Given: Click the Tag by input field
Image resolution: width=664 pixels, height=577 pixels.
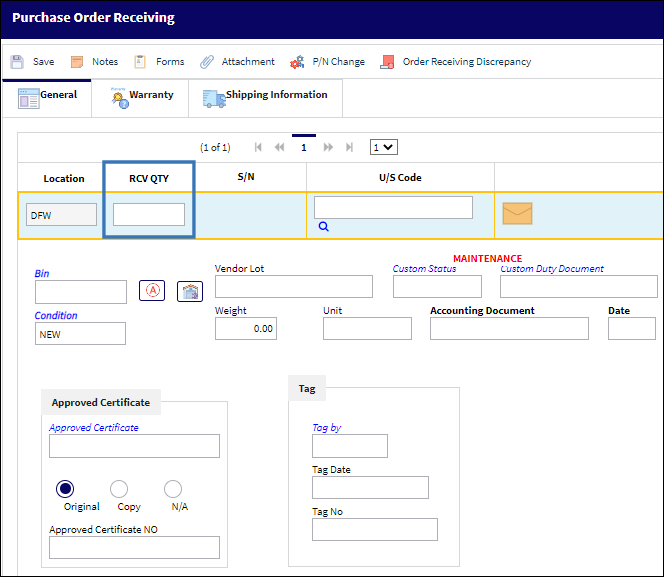Looking at the screenshot, I should click(x=350, y=446).
